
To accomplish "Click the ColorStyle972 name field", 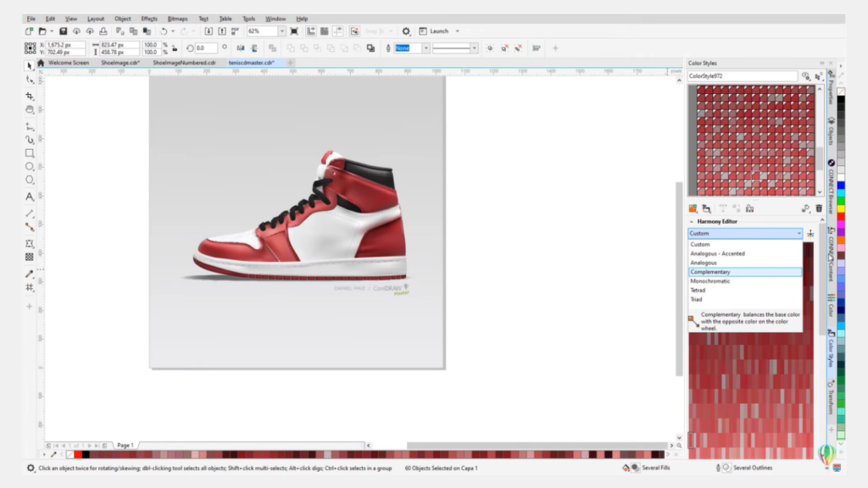I will click(743, 76).
